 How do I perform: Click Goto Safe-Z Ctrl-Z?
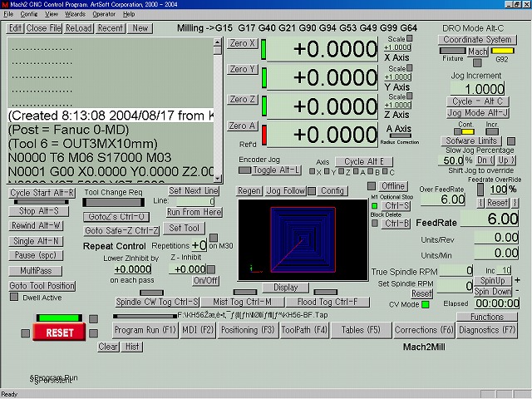point(121,231)
